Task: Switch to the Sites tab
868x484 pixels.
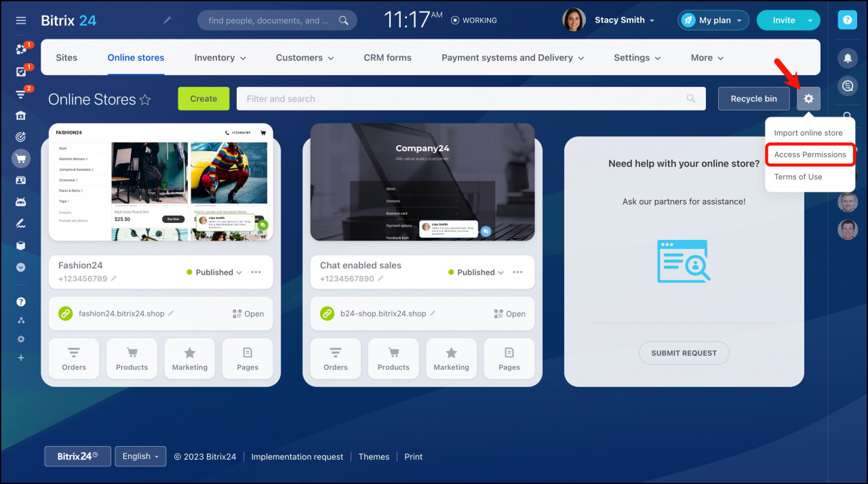Action: point(66,58)
